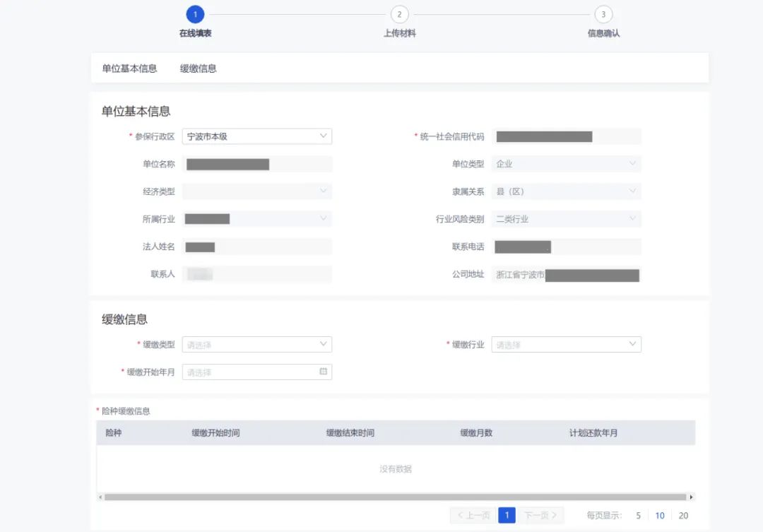Click the table horizontal scrollbar track
This screenshot has width=763, height=532.
pos(395,497)
